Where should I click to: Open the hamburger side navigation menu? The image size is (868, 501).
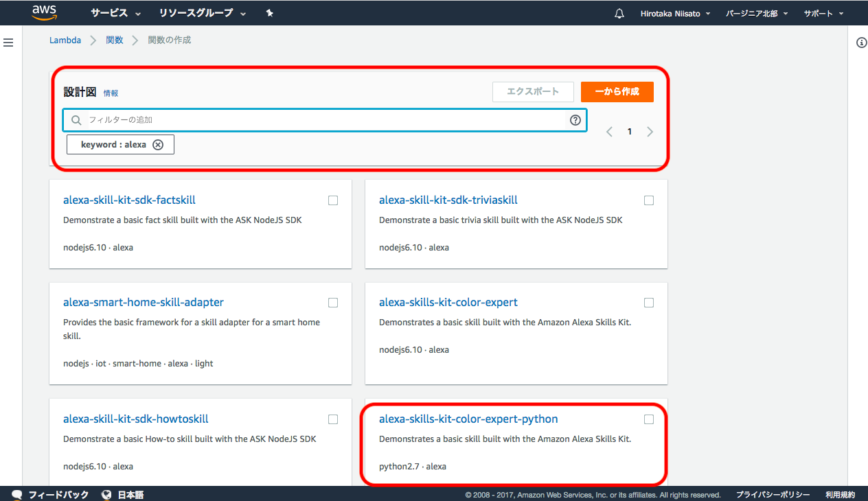(x=8, y=43)
